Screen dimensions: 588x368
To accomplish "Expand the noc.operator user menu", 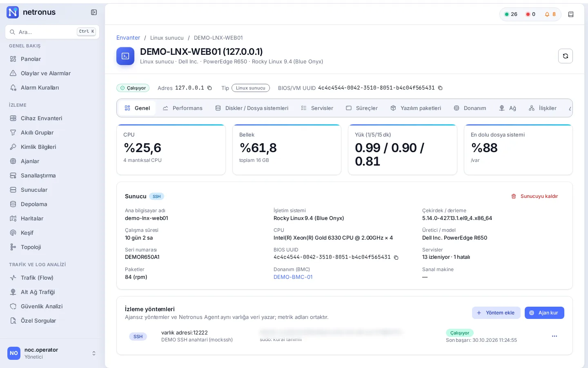I will pos(52,353).
